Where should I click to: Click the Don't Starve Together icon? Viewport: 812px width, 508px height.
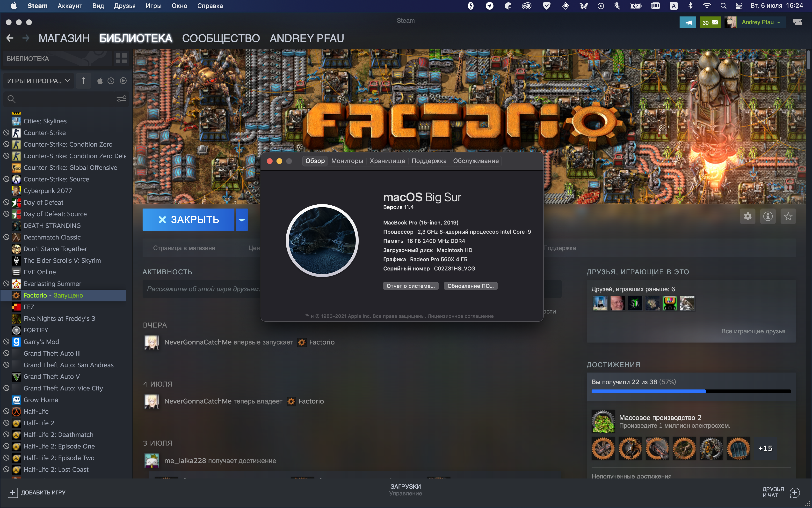[x=16, y=249]
